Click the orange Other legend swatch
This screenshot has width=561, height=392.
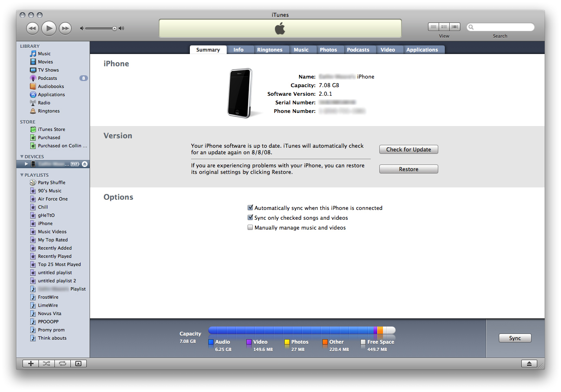325,342
